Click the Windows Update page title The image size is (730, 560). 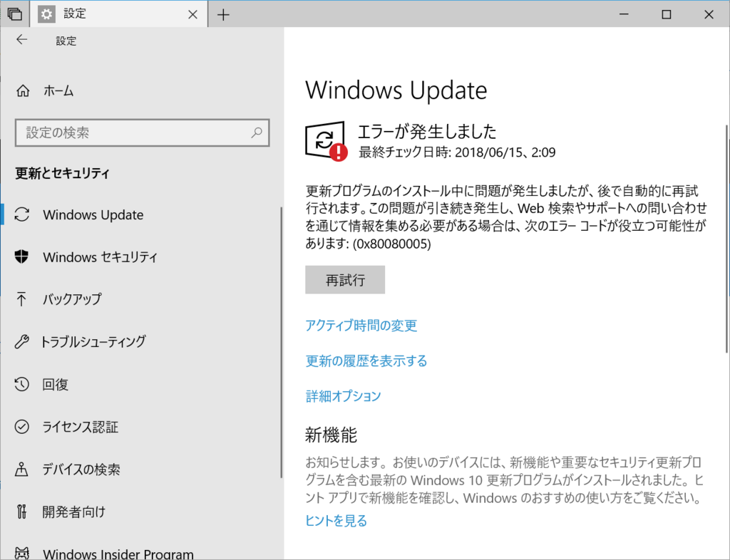(396, 90)
